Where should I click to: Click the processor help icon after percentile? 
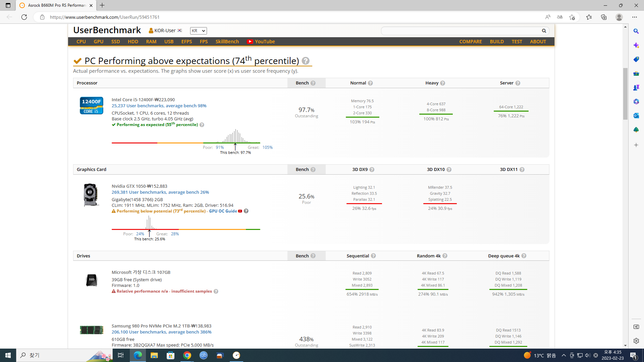coord(202,125)
